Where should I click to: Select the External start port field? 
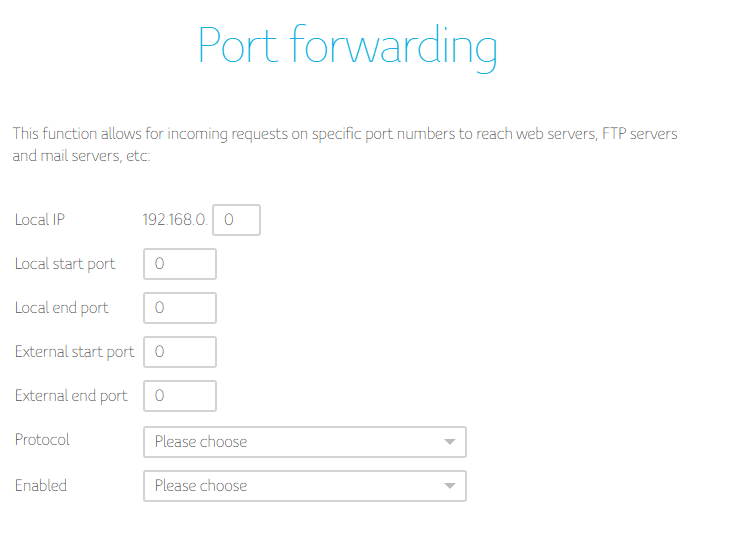(180, 352)
